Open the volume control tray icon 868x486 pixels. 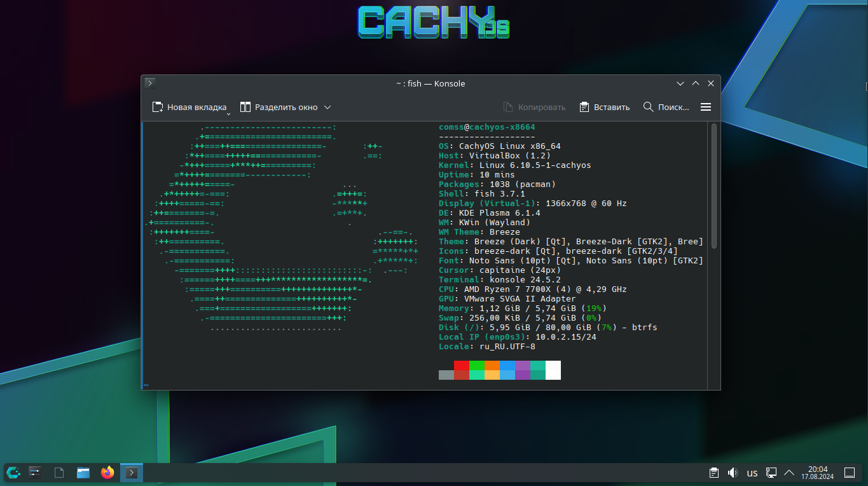pyautogui.click(x=733, y=473)
